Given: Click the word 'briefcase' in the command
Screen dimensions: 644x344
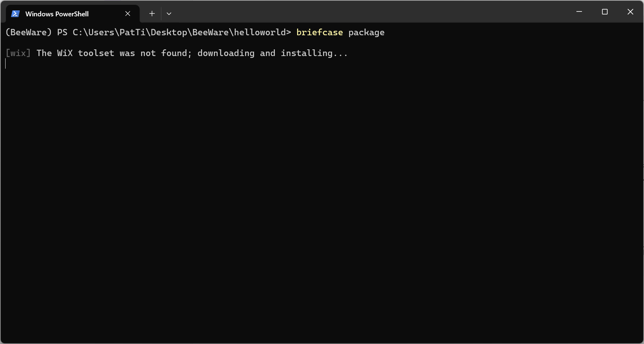Looking at the screenshot, I should [319, 32].
